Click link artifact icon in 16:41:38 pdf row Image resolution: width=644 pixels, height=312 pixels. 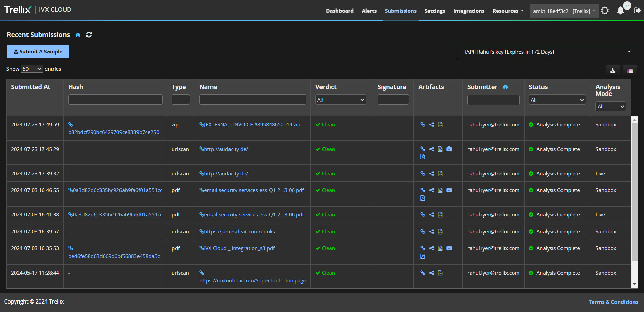point(423,215)
